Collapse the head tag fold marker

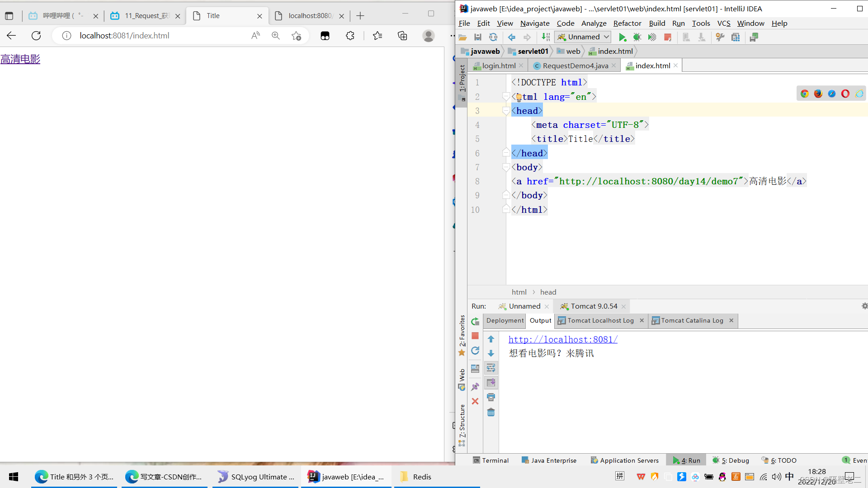(x=506, y=111)
